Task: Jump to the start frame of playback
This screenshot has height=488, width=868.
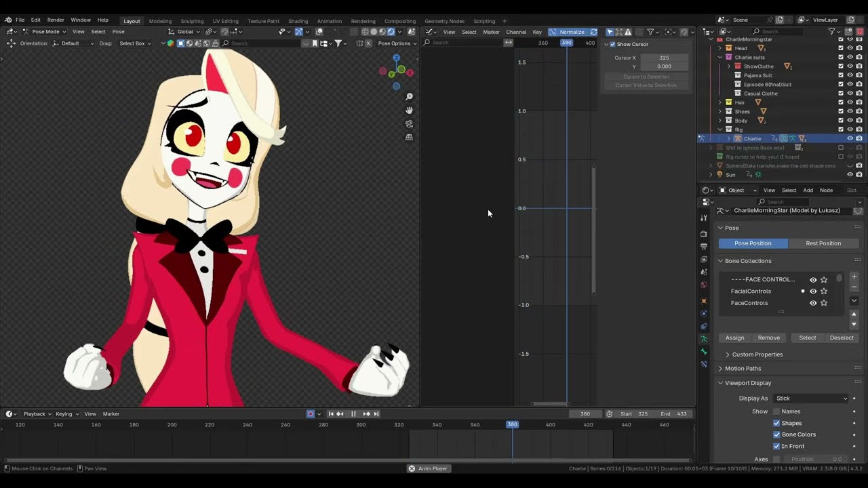Action: pos(331,414)
